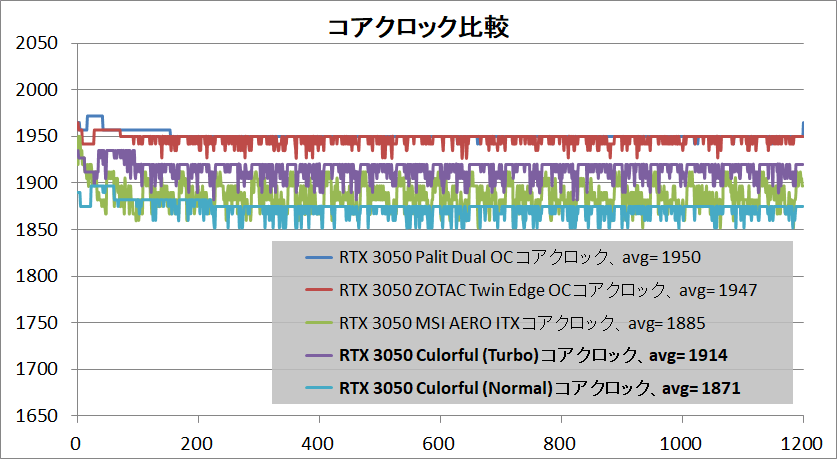Viewport: 837px width, 459px height.
Task: Click the chart title コアクロック比較
Action: (418, 27)
